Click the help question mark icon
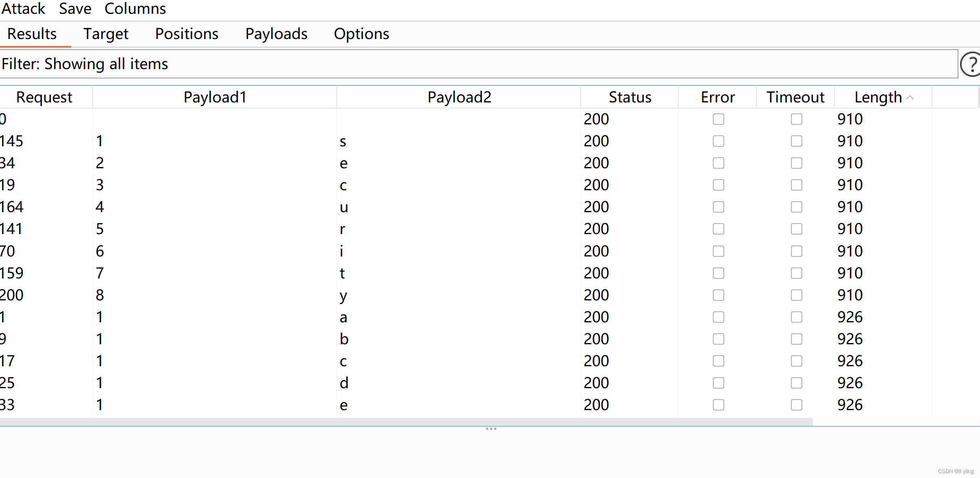This screenshot has width=980, height=478. click(971, 65)
